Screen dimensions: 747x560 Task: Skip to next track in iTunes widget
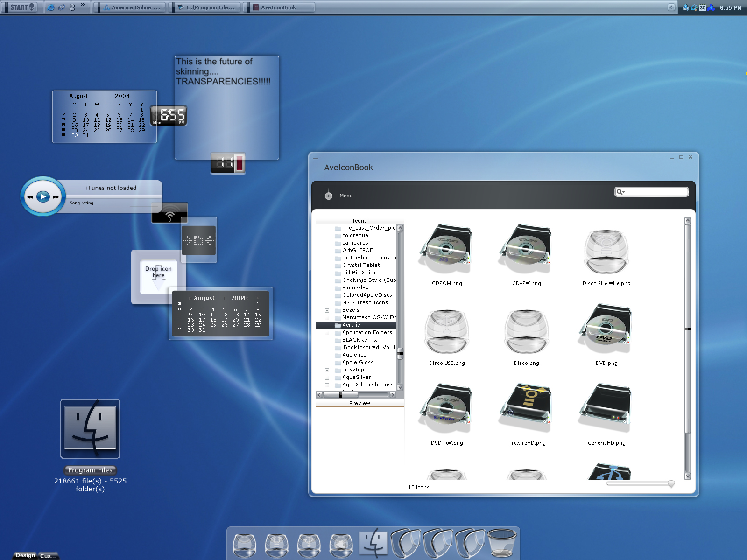[56, 197]
